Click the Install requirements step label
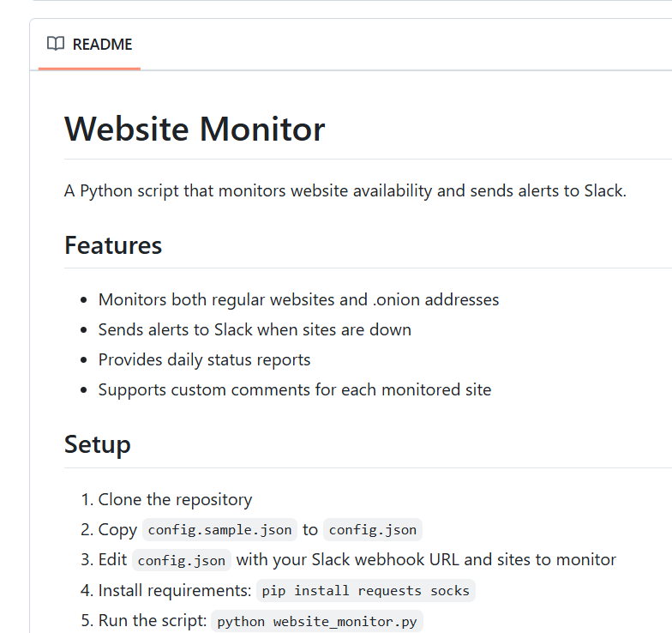 [x=175, y=590]
